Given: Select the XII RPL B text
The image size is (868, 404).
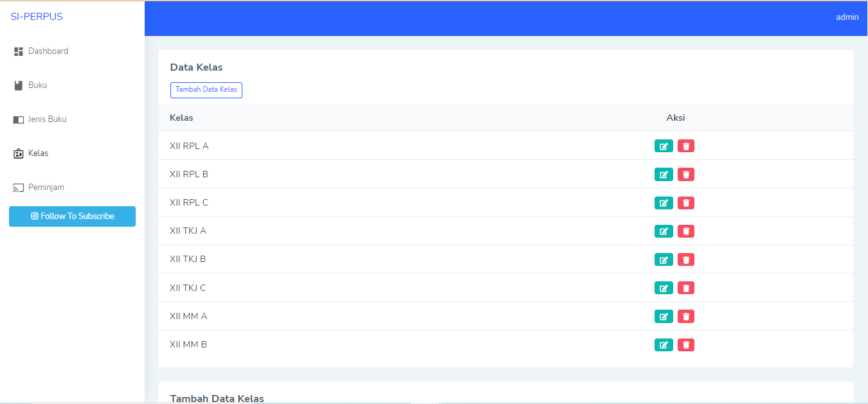Looking at the screenshot, I should 189,174.
